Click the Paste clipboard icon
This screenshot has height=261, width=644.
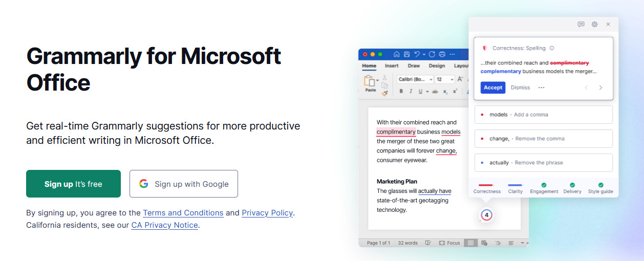369,80
